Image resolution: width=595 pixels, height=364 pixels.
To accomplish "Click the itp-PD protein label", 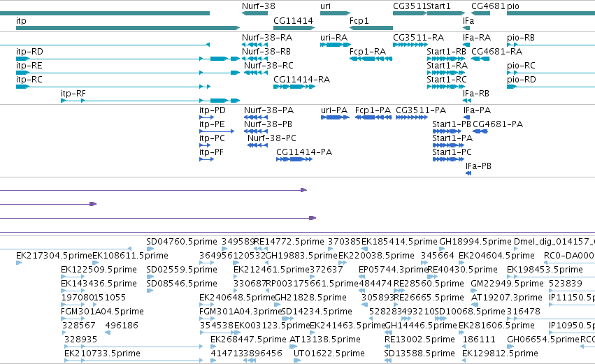I will (x=213, y=110).
